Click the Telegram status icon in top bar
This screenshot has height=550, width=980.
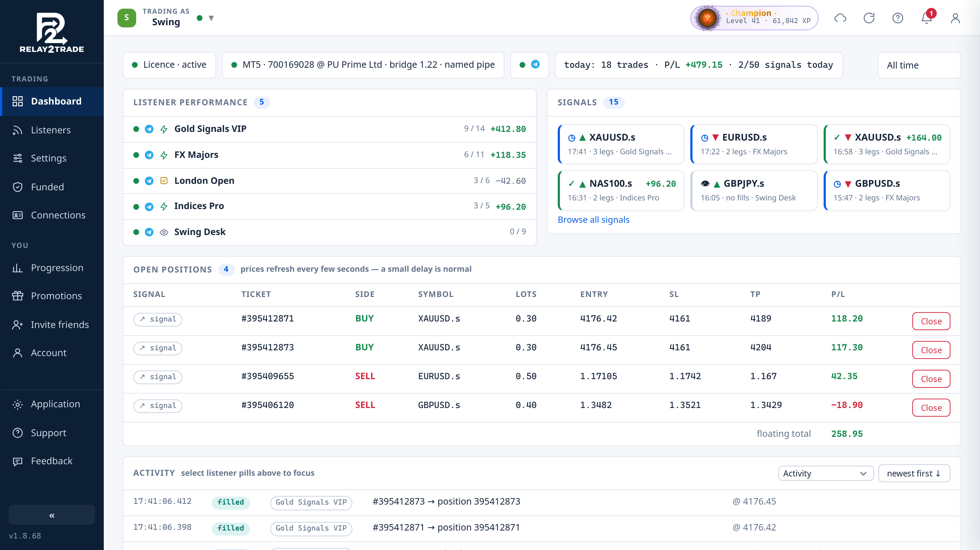click(535, 64)
